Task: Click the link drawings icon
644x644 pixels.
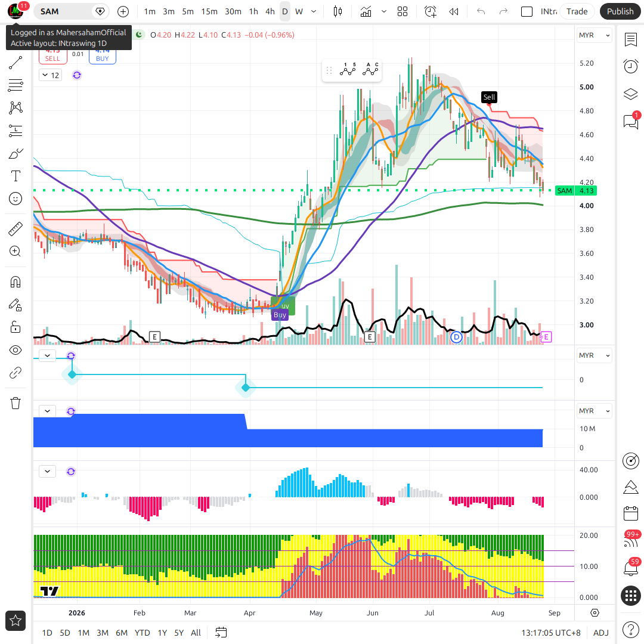Action: [x=16, y=373]
